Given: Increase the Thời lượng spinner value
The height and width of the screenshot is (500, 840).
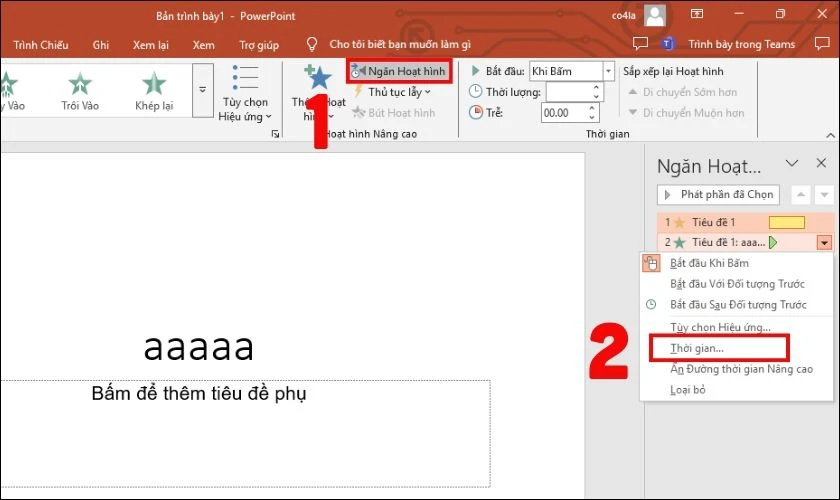Looking at the screenshot, I should click(x=596, y=87).
